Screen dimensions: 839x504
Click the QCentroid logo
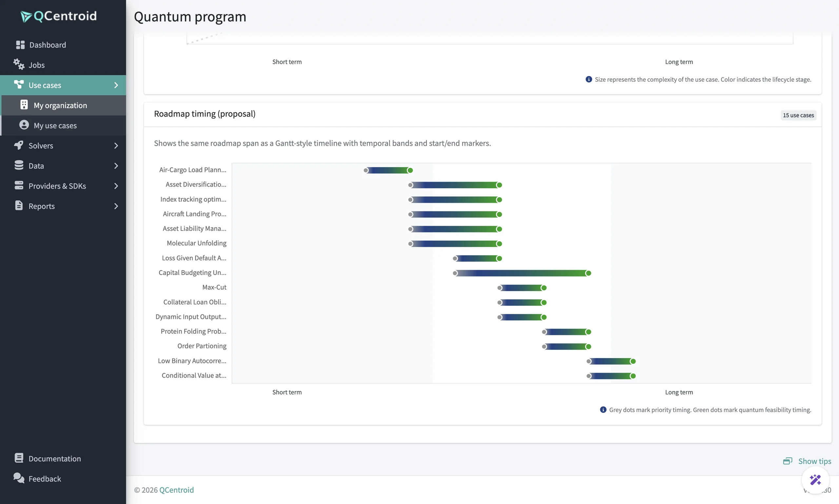(x=58, y=16)
